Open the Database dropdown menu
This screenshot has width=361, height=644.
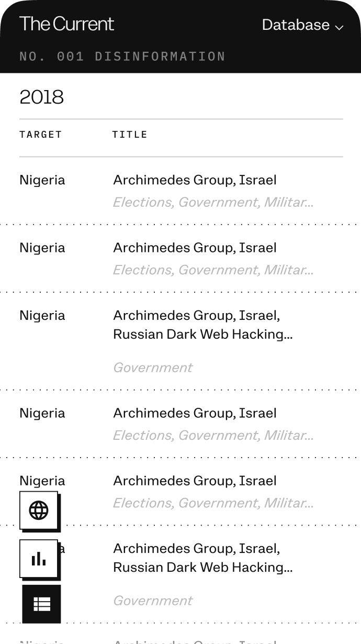296,25
